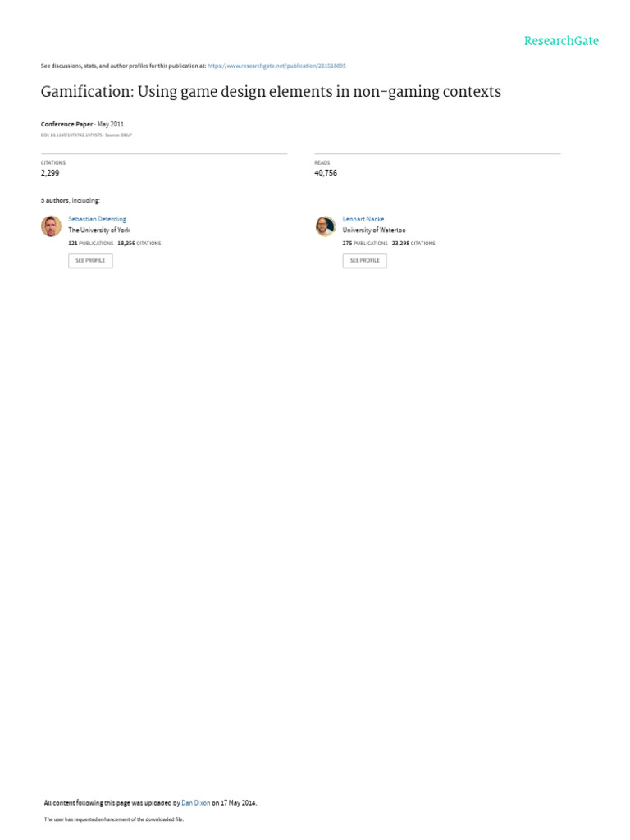This screenshot has width=630, height=840.
Task: Click Nacke's 275 publications stat
Action: (365, 243)
